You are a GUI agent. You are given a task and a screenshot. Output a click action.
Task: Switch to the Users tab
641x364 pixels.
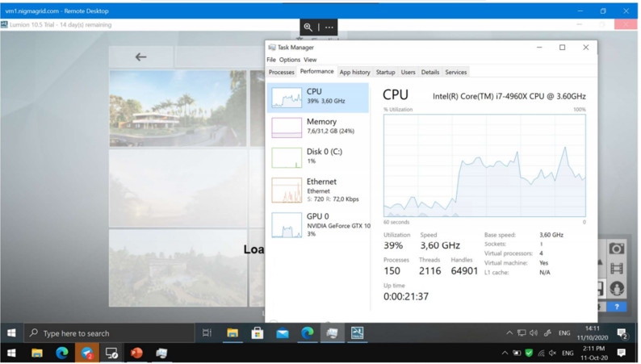(409, 73)
